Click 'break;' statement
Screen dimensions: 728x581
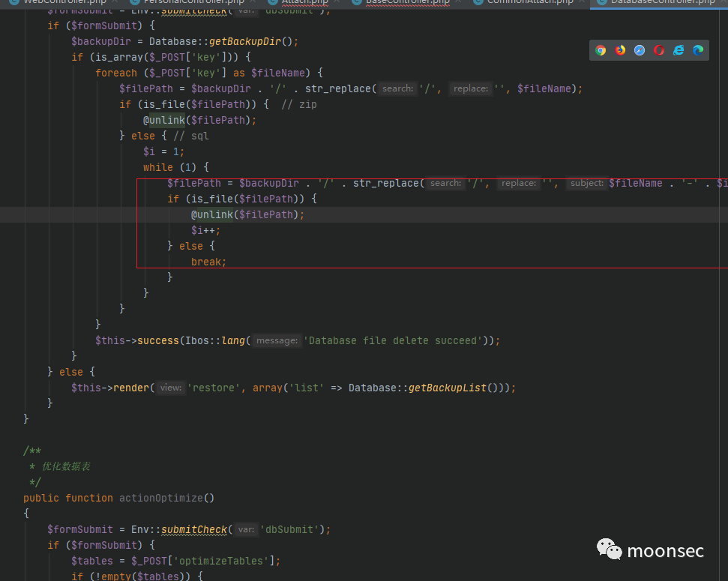tap(208, 262)
